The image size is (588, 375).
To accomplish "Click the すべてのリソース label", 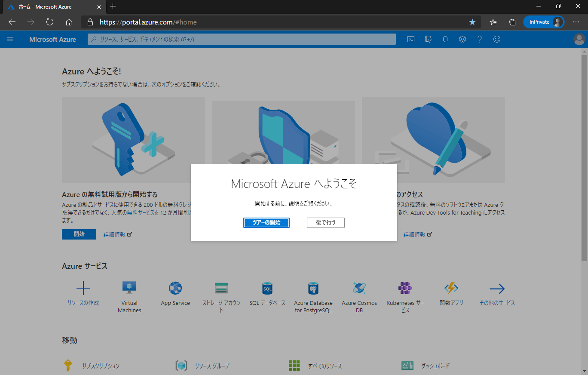I will [325, 366].
